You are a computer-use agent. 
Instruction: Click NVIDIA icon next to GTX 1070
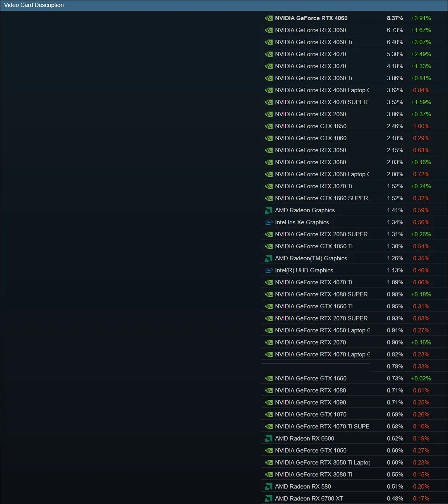[269, 415]
